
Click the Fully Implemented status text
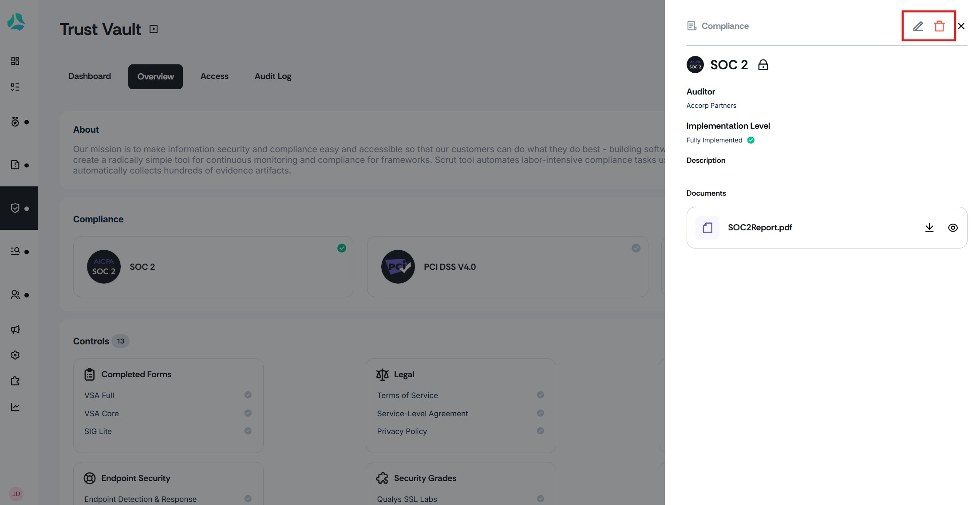click(714, 140)
